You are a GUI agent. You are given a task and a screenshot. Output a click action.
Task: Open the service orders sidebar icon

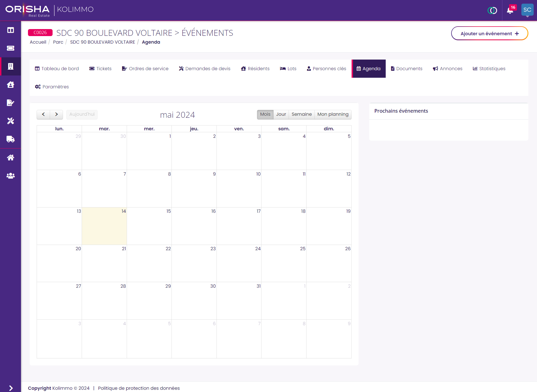(11, 103)
